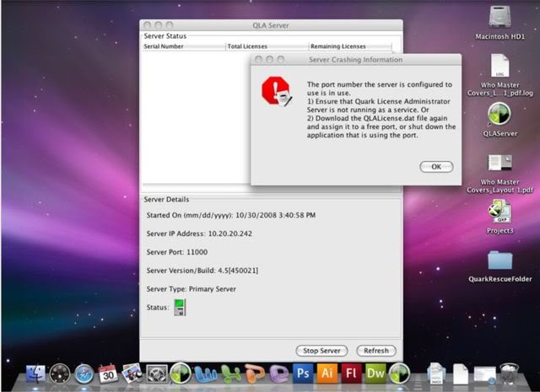Select the QuarkRescueFolder on the desktop
The width and height of the screenshot is (540, 392).
pos(500,260)
